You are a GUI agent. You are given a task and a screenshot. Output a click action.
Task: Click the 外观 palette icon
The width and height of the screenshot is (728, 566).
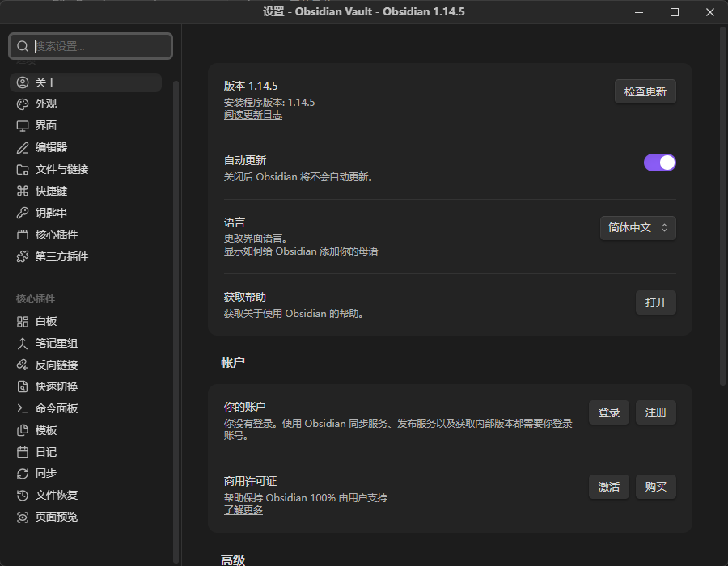(23, 104)
